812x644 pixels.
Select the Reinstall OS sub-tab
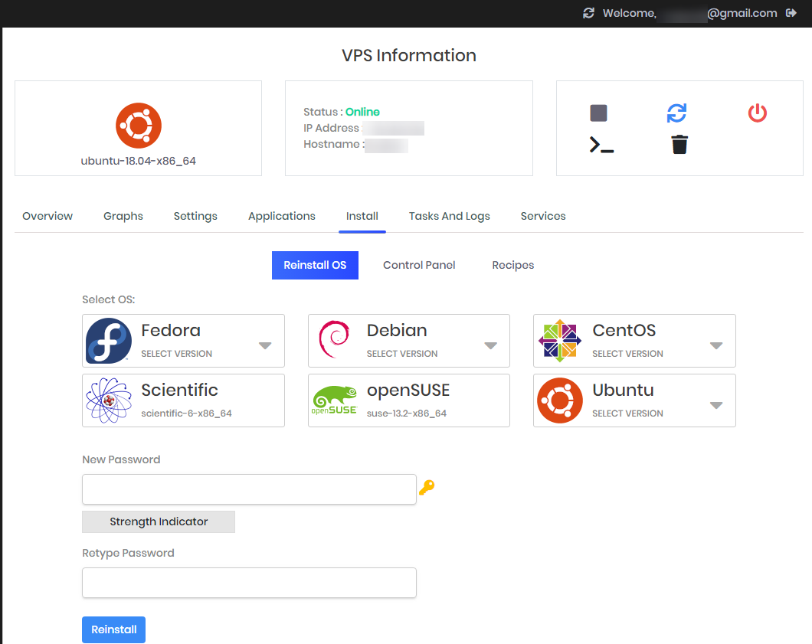(315, 265)
